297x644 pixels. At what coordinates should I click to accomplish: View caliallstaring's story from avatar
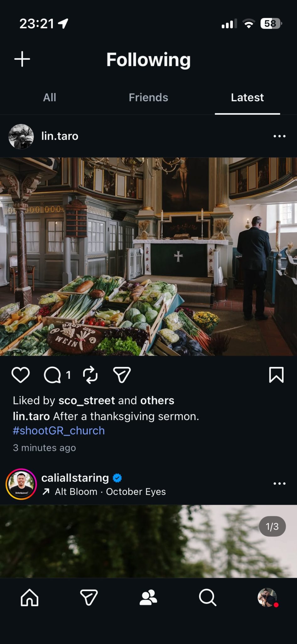21,484
